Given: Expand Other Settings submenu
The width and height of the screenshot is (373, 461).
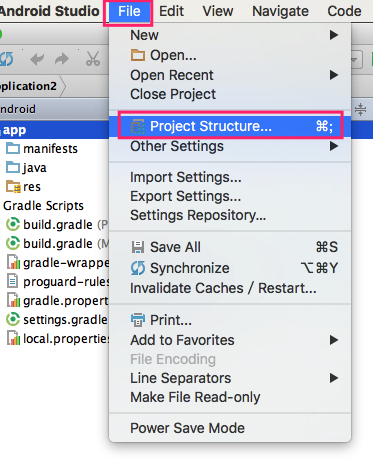Looking at the screenshot, I should click(x=230, y=146).
